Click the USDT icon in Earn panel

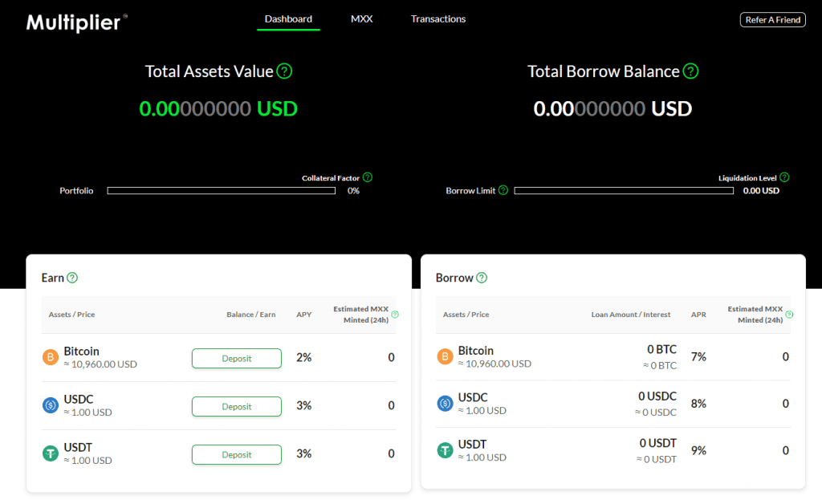pos(51,453)
